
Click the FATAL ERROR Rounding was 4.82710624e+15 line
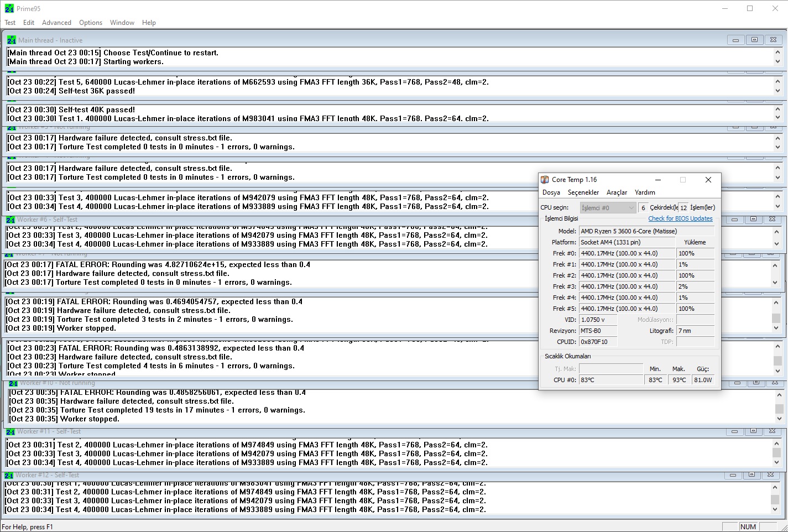coord(158,265)
